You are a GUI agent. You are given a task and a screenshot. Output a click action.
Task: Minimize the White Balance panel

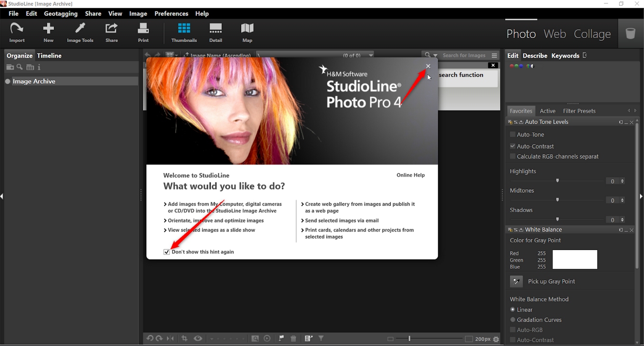pyautogui.click(x=626, y=230)
